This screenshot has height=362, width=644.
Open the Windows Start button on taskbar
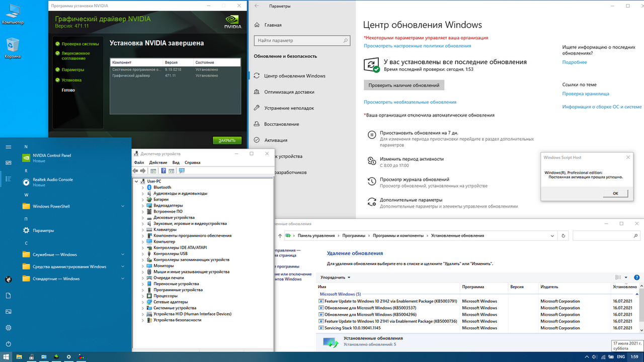tap(7, 356)
